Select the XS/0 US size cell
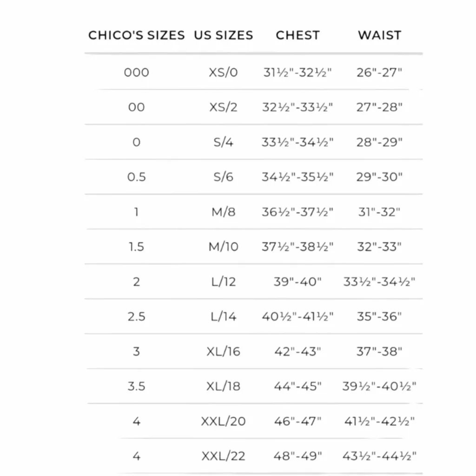 coord(223,73)
